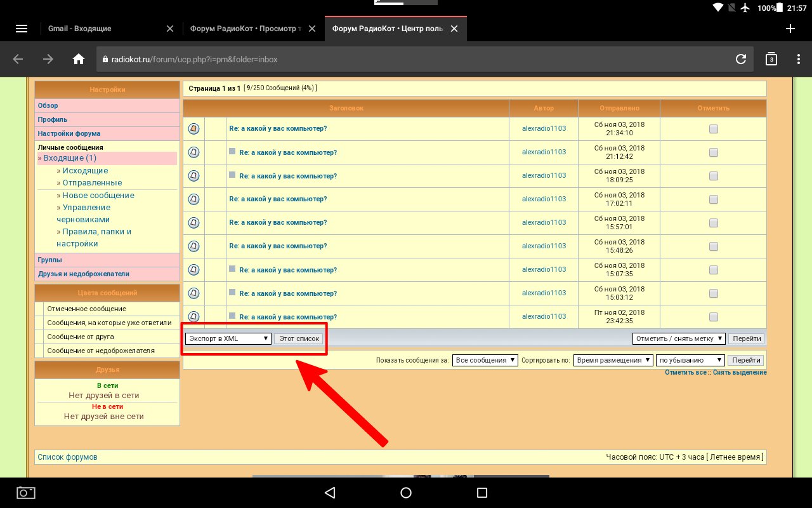812x508 pixels.
Task: Mark the message sent at 21:12:42
Action: coord(714,152)
